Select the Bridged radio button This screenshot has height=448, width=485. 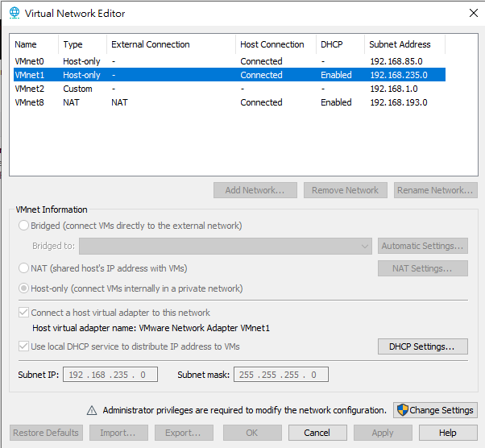[x=23, y=226]
